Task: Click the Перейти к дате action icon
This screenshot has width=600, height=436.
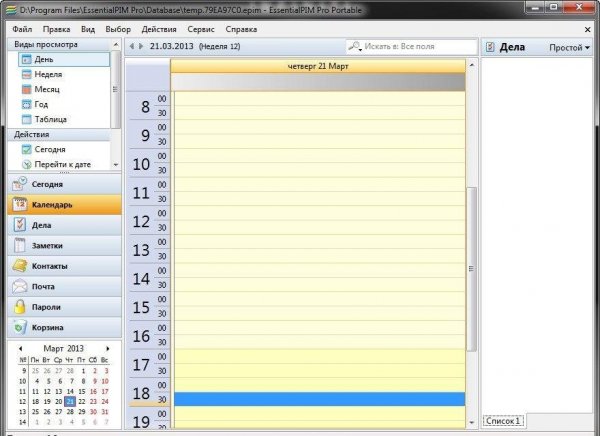Action: click(x=26, y=165)
